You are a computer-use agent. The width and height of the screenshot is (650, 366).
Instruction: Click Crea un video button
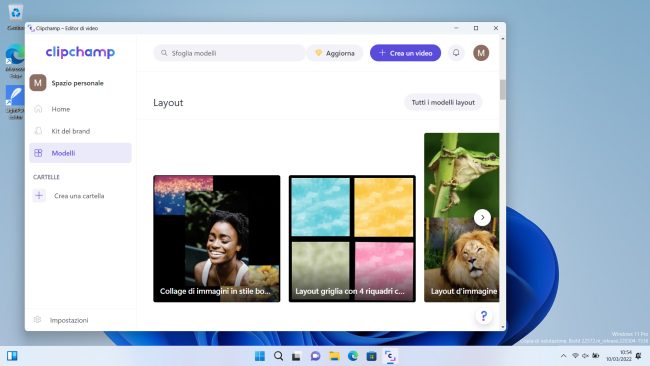[405, 53]
